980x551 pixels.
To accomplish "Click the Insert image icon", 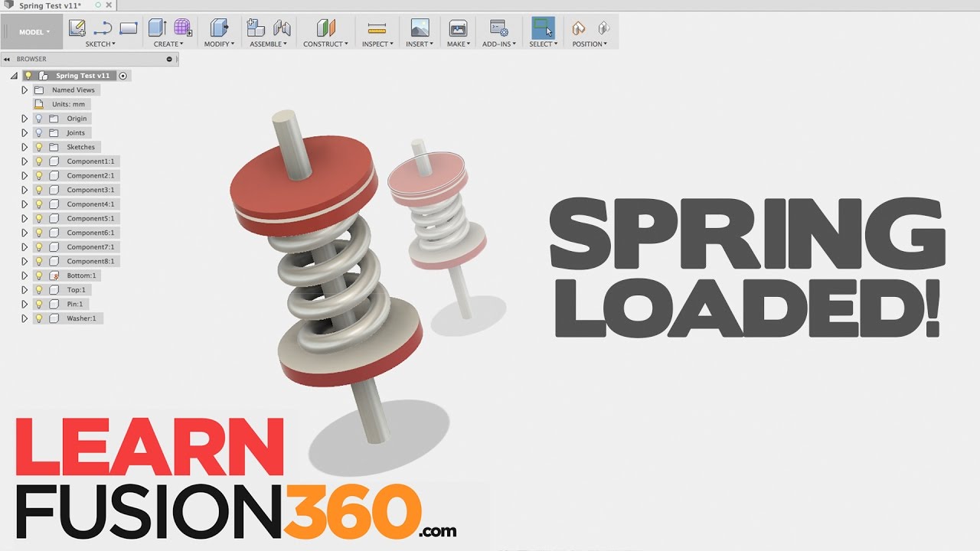I will click(x=420, y=28).
